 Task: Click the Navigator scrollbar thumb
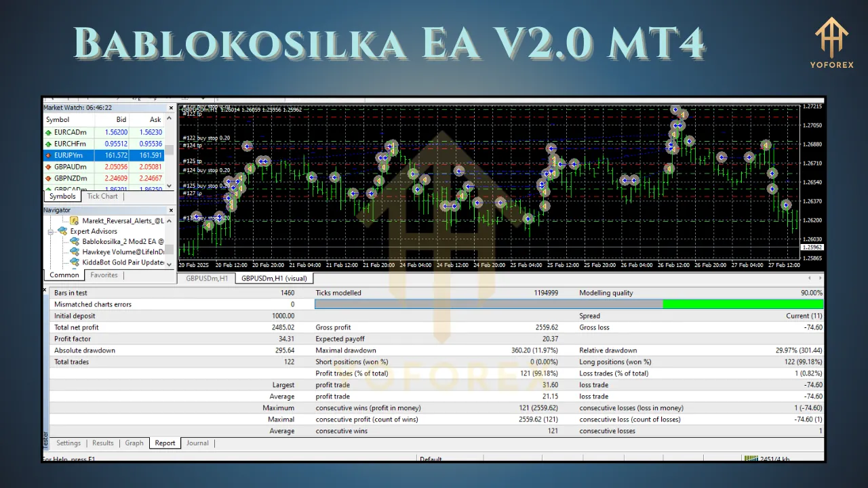click(170, 249)
